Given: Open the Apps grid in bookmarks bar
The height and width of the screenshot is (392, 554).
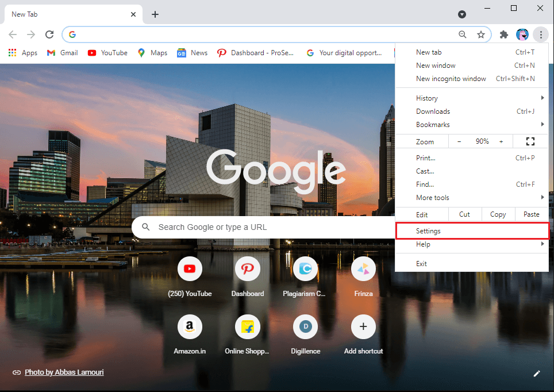Looking at the screenshot, I should pyautogui.click(x=23, y=53).
